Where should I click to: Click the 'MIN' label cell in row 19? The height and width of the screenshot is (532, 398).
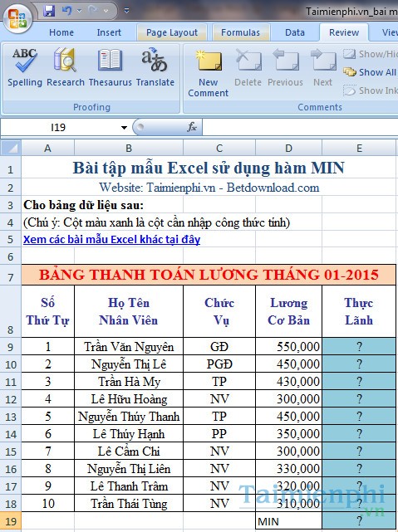click(x=288, y=521)
